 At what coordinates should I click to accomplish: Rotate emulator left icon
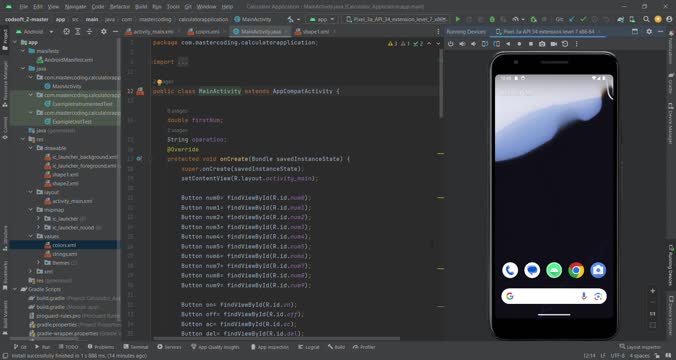pyautogui.click(x=485, y=44)
